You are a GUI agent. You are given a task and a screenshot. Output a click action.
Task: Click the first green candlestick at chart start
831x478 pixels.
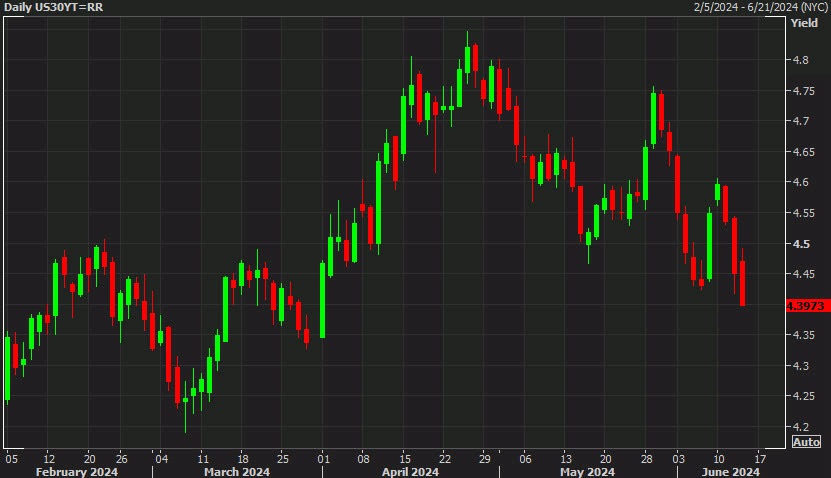(x=8, y=368)
